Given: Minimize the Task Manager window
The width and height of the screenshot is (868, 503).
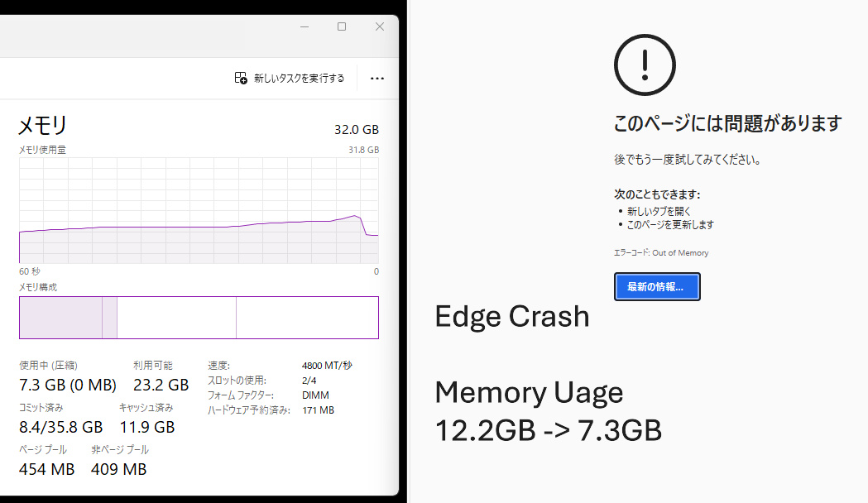Looking at the screenshot, I should coord(305,26).
